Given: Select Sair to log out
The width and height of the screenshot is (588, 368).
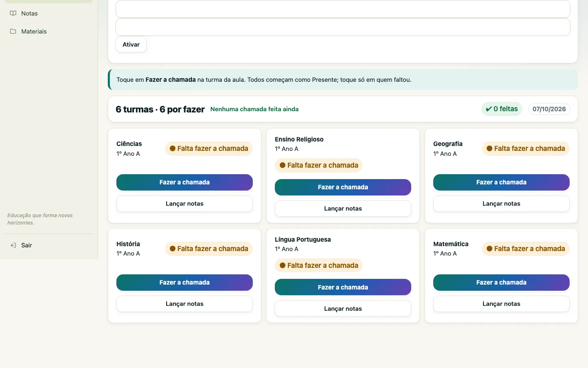Looking at the screenshot, I should pos(49,245).
